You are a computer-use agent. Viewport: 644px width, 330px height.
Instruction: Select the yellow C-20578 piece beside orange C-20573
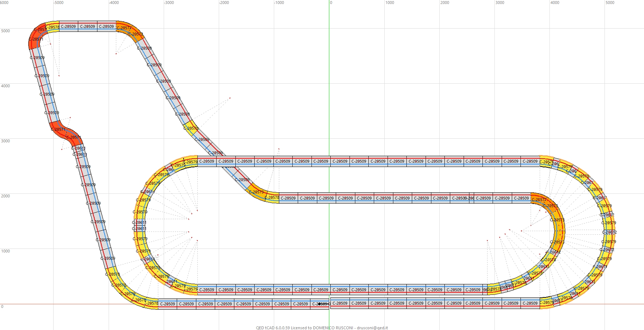click(272, 198)
